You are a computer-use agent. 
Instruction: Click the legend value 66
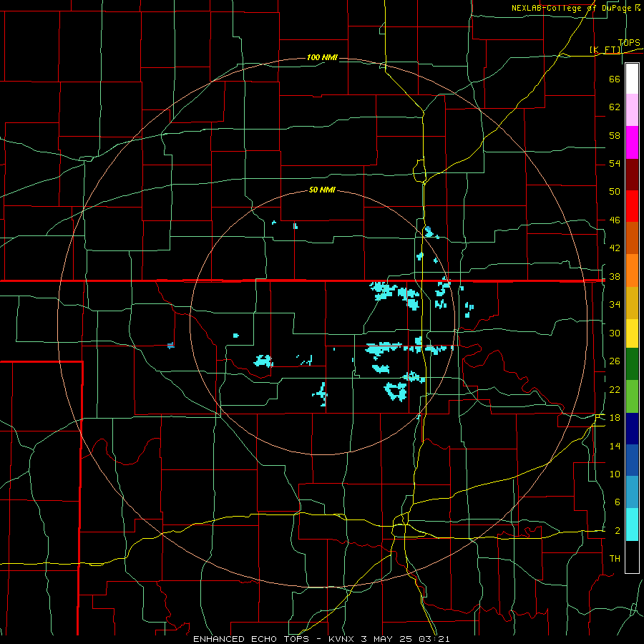click(x=615, y=79)
